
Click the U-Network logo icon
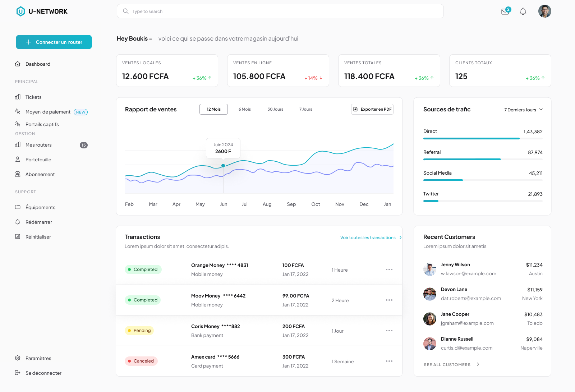coord(21,11)
